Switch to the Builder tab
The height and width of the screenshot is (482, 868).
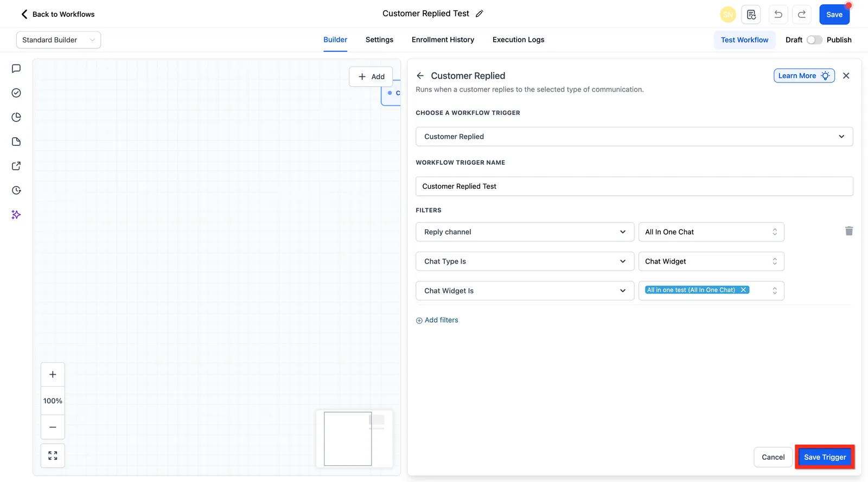(335, 40)
